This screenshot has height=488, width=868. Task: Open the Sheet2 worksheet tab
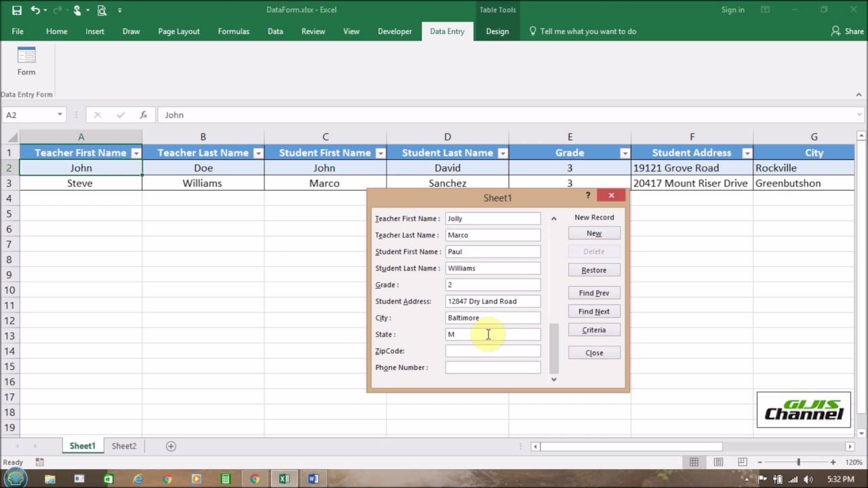click(x=124, y=445)
